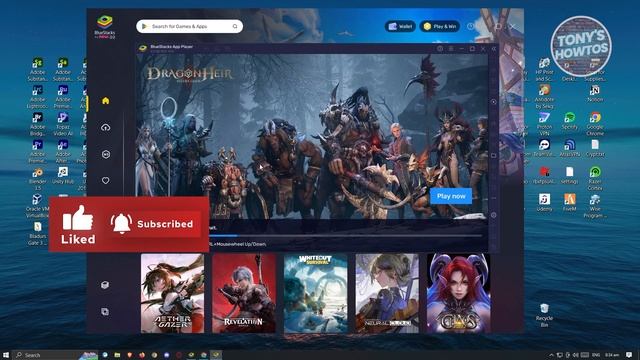Open the multi-instance stacked squares sidebar icon

tap(105, 312)
